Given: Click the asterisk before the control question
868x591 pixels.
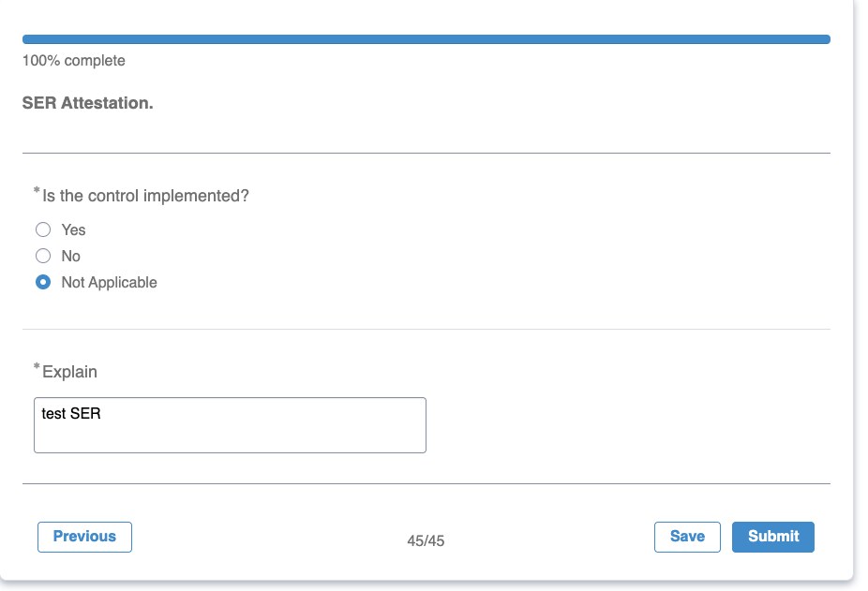Looking at the screenshot, I should coord(37,190).
